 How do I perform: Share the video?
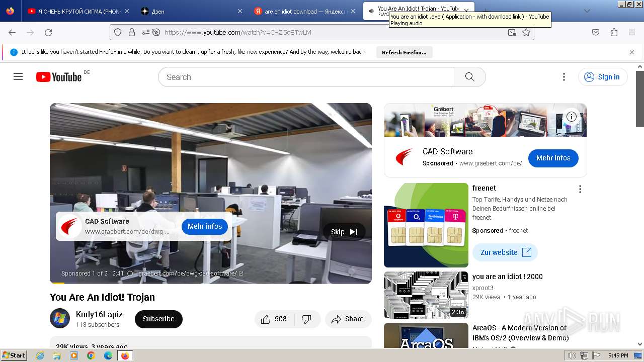(348, 319)
